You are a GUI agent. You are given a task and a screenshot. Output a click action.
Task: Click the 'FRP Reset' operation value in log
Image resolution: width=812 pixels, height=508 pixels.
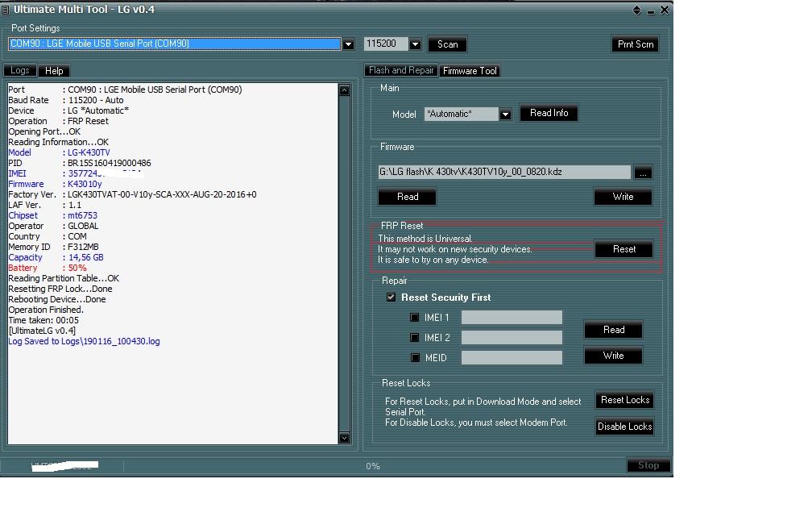coord(89,121)
